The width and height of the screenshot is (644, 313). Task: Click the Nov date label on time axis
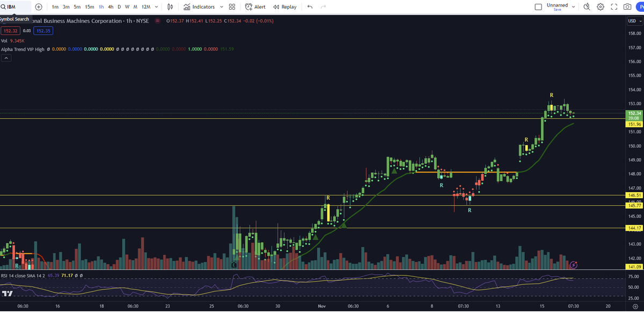321,306
